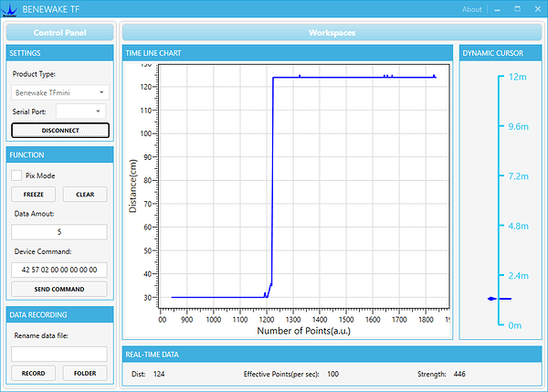Click the Benewake logo icon in title bar
Image resolution: width=548 pixels, height=392 pixels.
coord(9,10)
